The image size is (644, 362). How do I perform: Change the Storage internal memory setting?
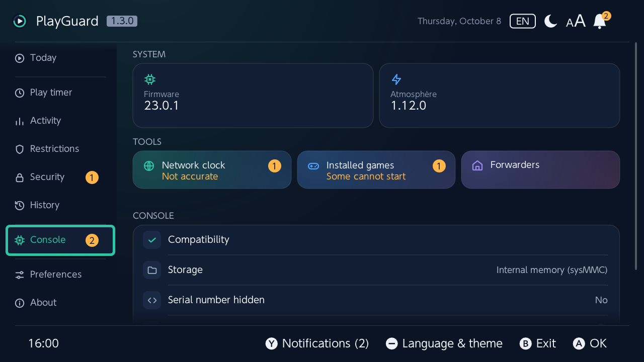[375, 270]
